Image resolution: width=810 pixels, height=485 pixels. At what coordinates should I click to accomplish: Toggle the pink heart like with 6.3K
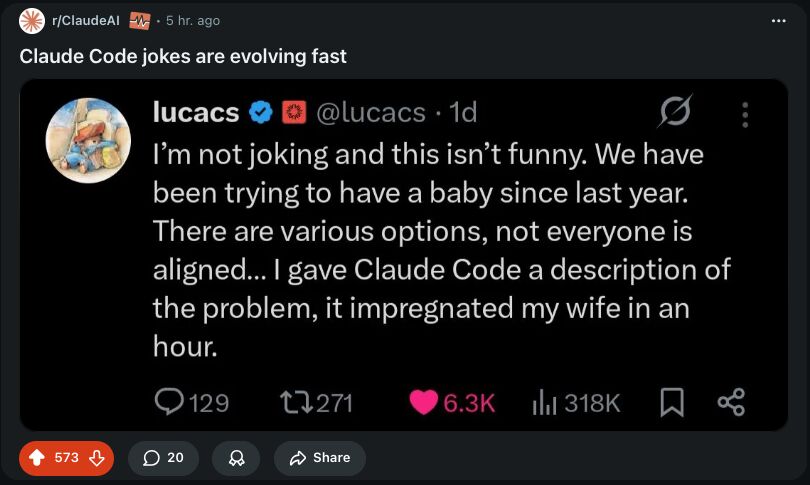point(453,402)
